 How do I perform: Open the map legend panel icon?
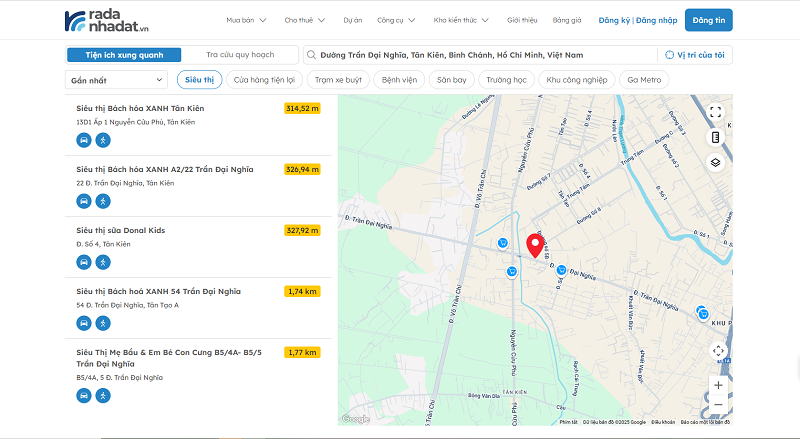click(716, 137)
